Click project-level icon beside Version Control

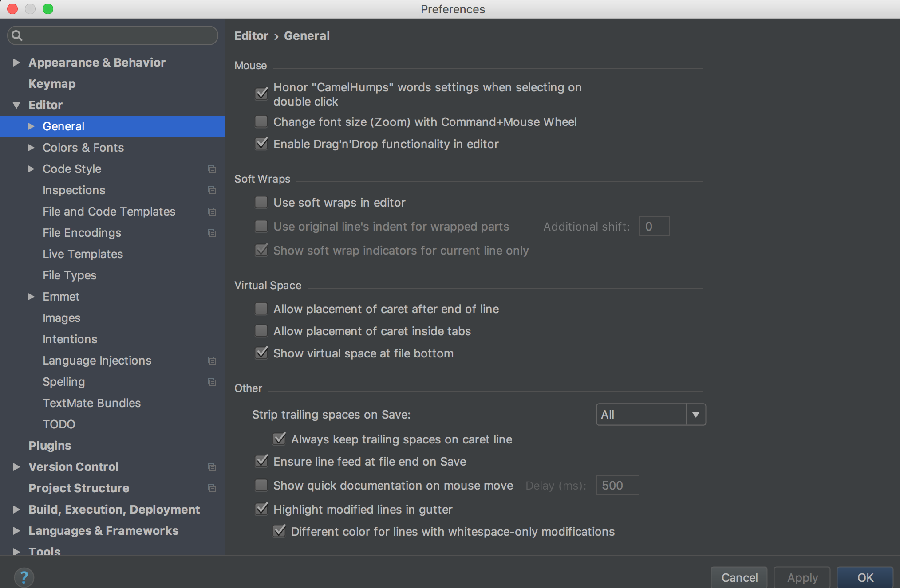[x=212, y=467]
